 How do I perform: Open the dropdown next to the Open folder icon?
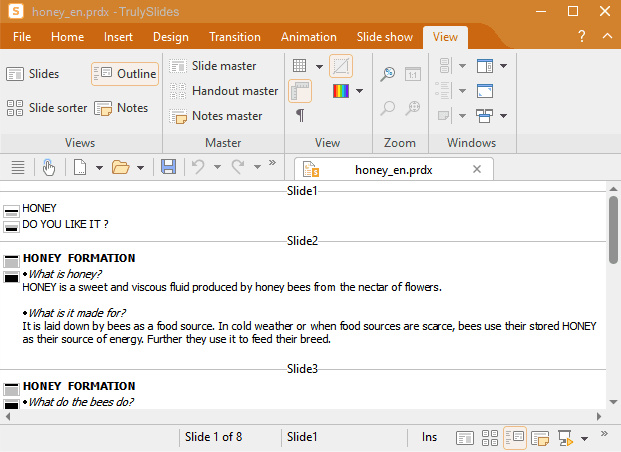pyautogui.click(x=141, y=168)
